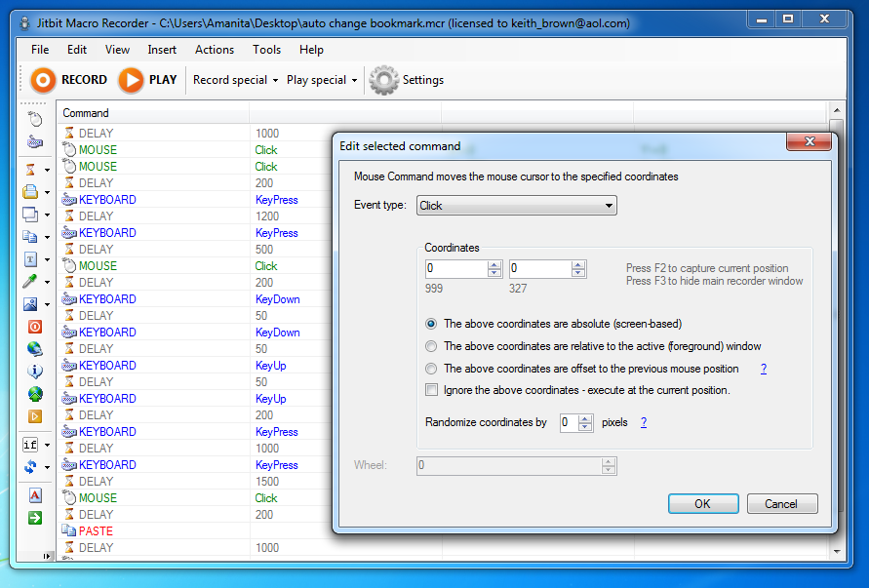Image resolution: width=869 pixels, height=588 pixels.
Task: Open the Tools menu
Action: coord(266,50)
